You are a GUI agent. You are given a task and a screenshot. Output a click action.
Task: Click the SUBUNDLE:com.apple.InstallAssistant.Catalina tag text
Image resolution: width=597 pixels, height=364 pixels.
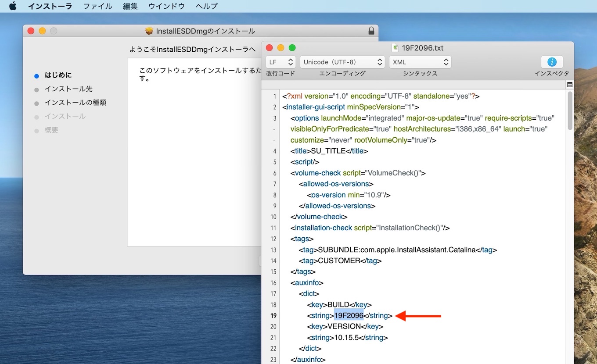tap(397, 250)
